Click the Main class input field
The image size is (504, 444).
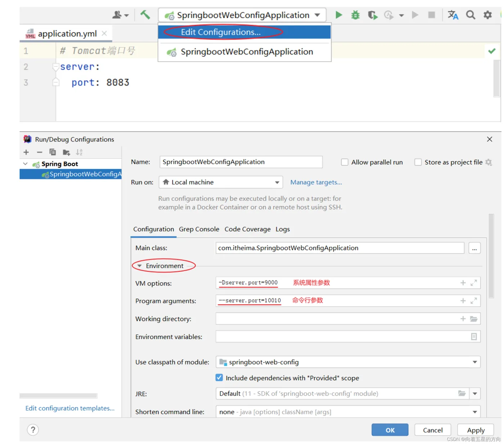(340, 248)
